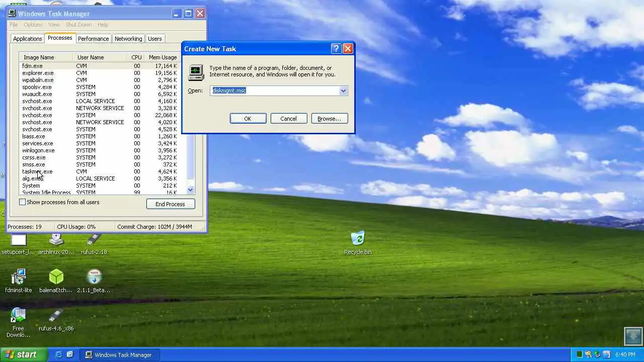Sort by the Mem Usage column header
This screenshot has height=362, width=644.
tap(163, 57)
